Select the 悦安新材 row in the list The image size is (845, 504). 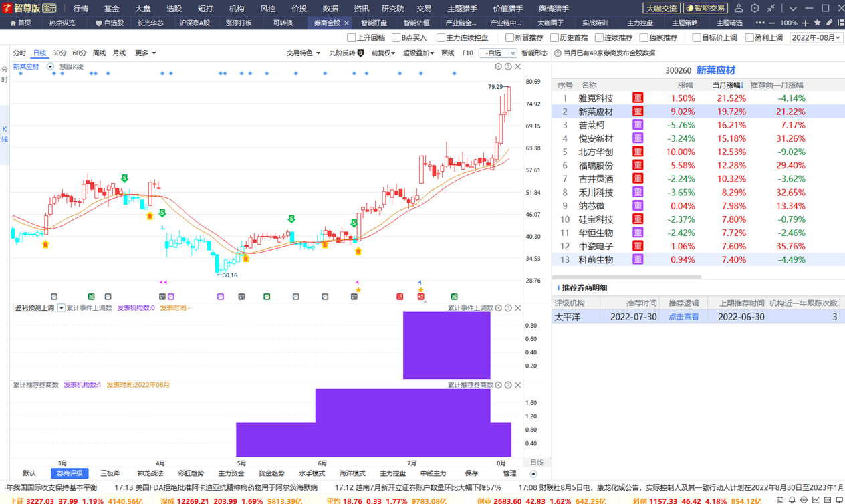(x=698, y=138)
